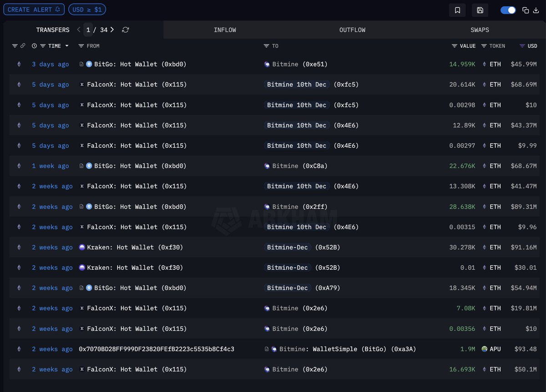Viewport: 546px width, 392px height.
Task: Click Bitmine logo icon next to (0xC8a)
Action: coord(267,166)
